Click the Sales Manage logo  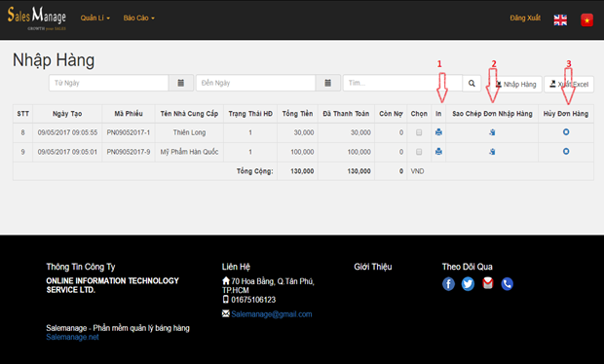(37, 18)
